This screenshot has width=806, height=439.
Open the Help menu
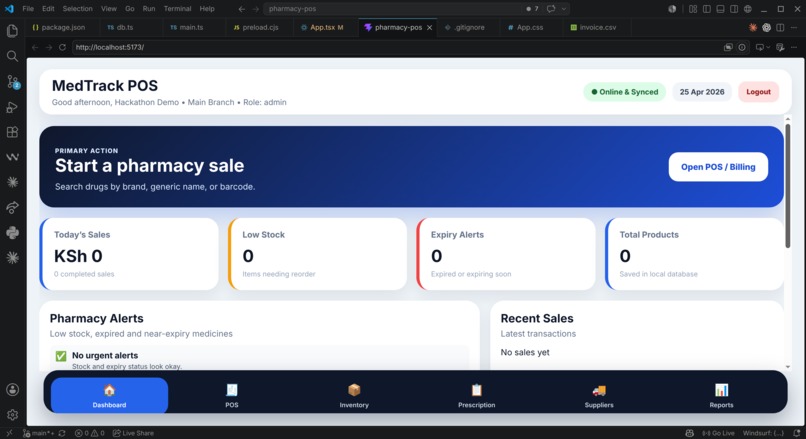click(x=207, y=9)
